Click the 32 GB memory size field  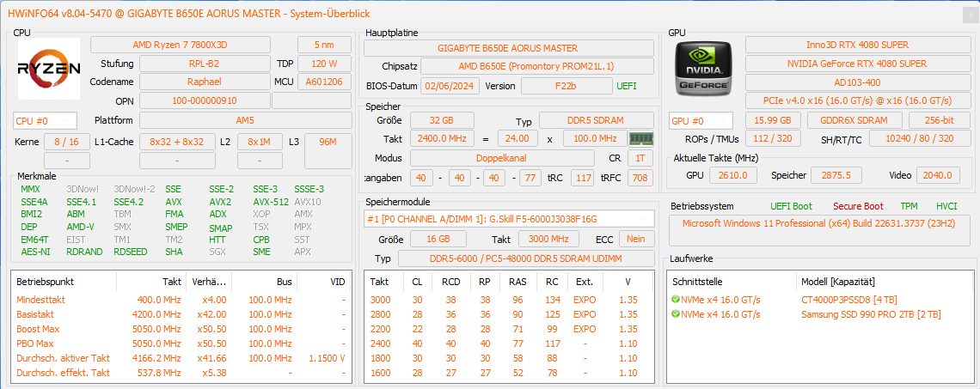pos(442,120)
